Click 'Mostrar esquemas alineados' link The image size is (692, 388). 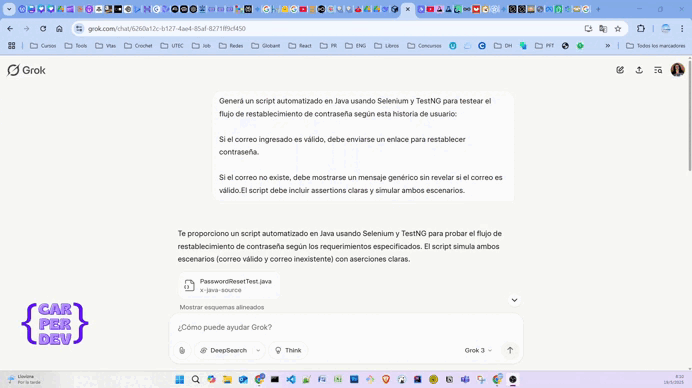222,307
